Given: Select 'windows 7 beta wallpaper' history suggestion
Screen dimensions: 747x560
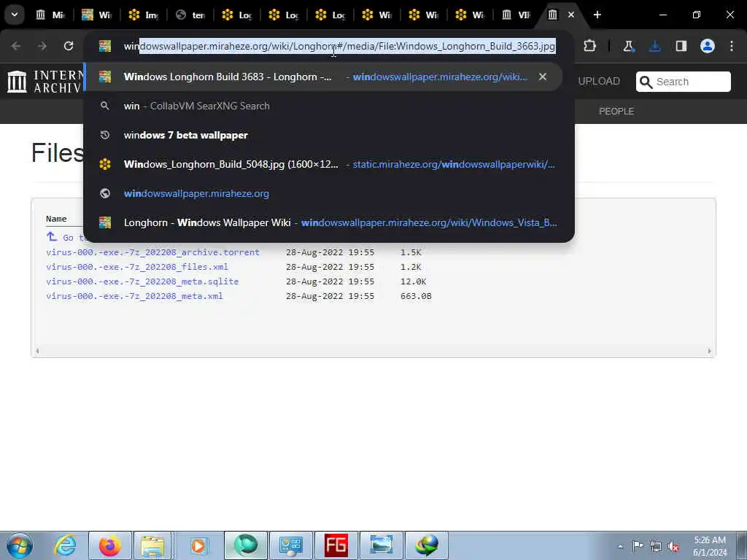Looking at the screenshot, I should (329, 135).
